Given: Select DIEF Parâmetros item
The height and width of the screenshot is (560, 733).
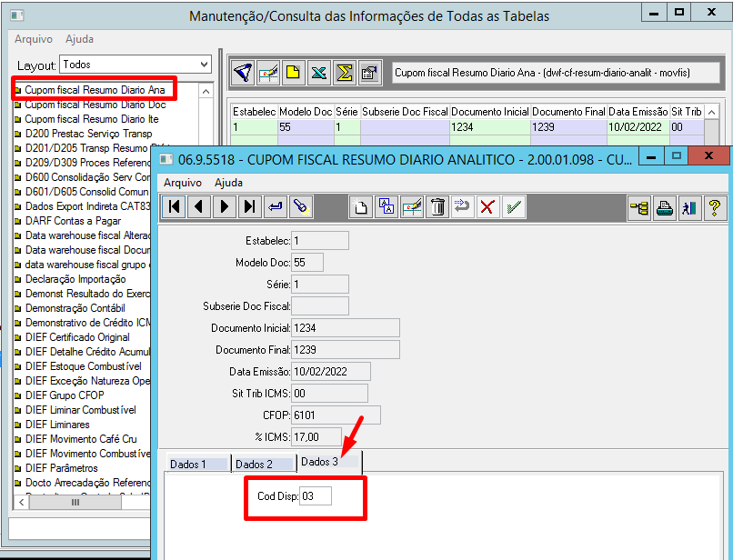Looking at the screenshot, I should (61, 468).
